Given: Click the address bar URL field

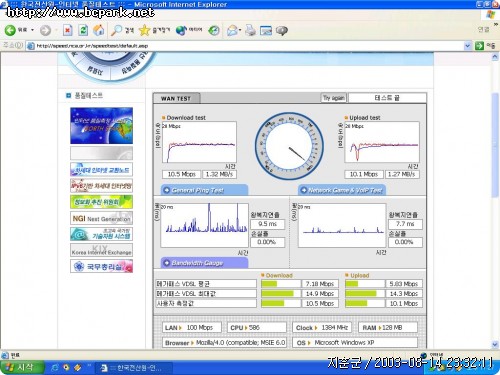Looking at the screenshot, I should point(249,46).
